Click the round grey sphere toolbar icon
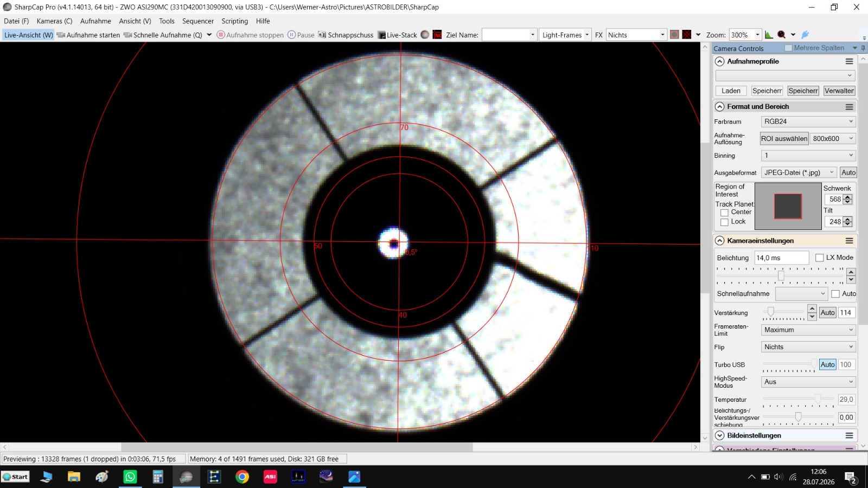Screen dimensions: 868x488 click(425, 35)
